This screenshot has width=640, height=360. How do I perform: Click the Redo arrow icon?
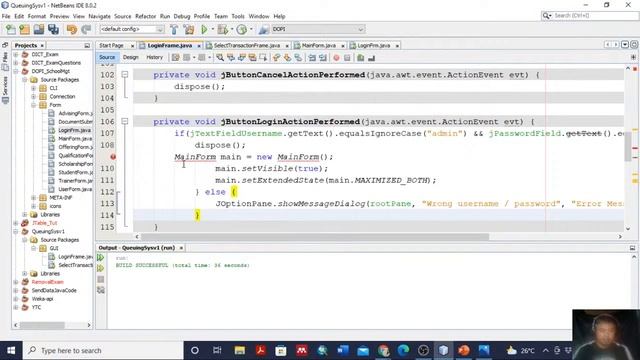point(86,29)
